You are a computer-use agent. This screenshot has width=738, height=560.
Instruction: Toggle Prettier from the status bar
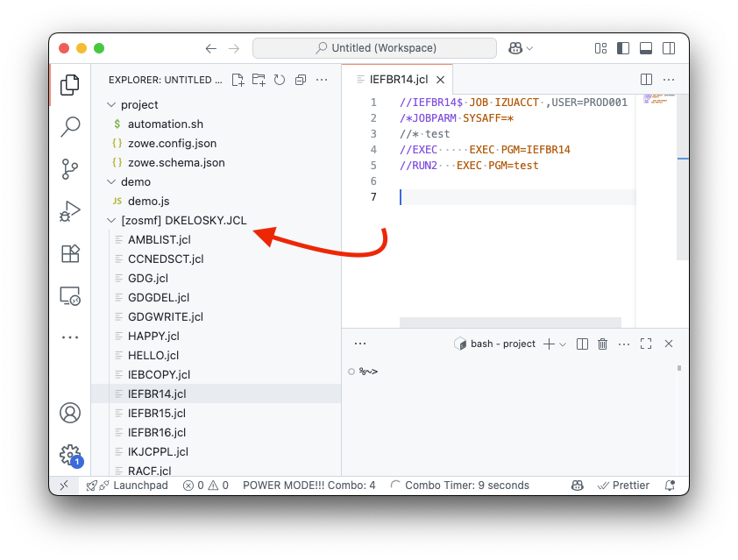[x=623, y=485]
